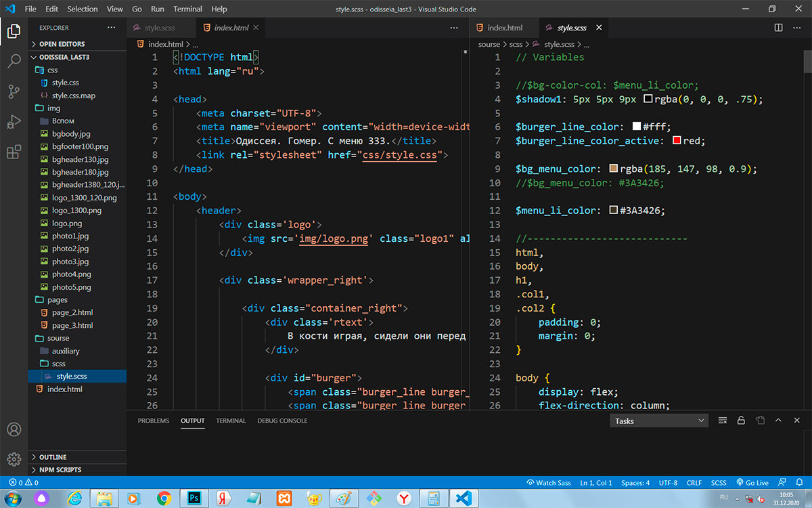The width and height of the screenshot is (812, 508).
Task: Open the Run and Debug view
Action: tap(14, 122)
